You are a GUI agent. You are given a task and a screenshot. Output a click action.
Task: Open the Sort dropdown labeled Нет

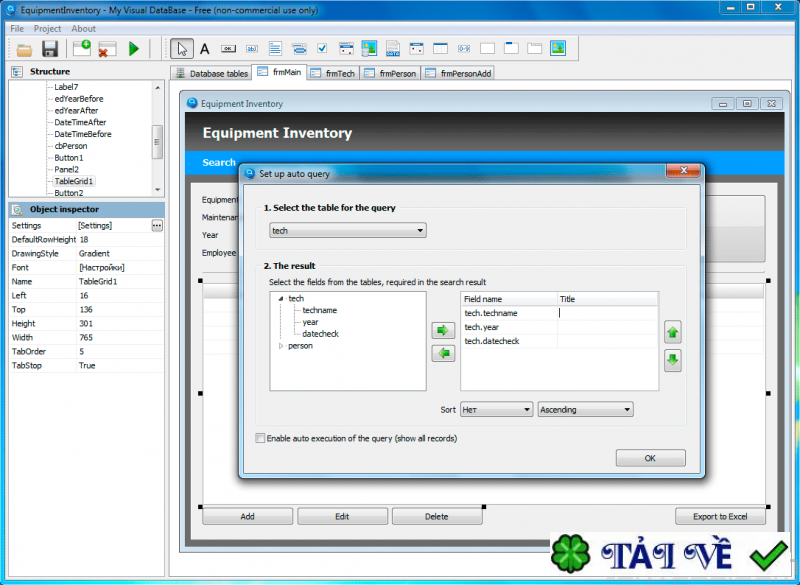point(496,409)
